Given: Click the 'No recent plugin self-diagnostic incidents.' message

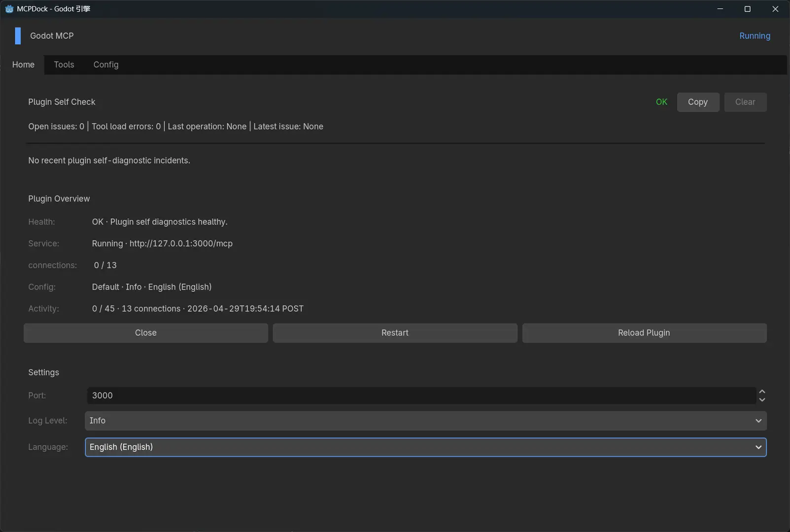Looking at the screenshot, I should click(109, 161).
